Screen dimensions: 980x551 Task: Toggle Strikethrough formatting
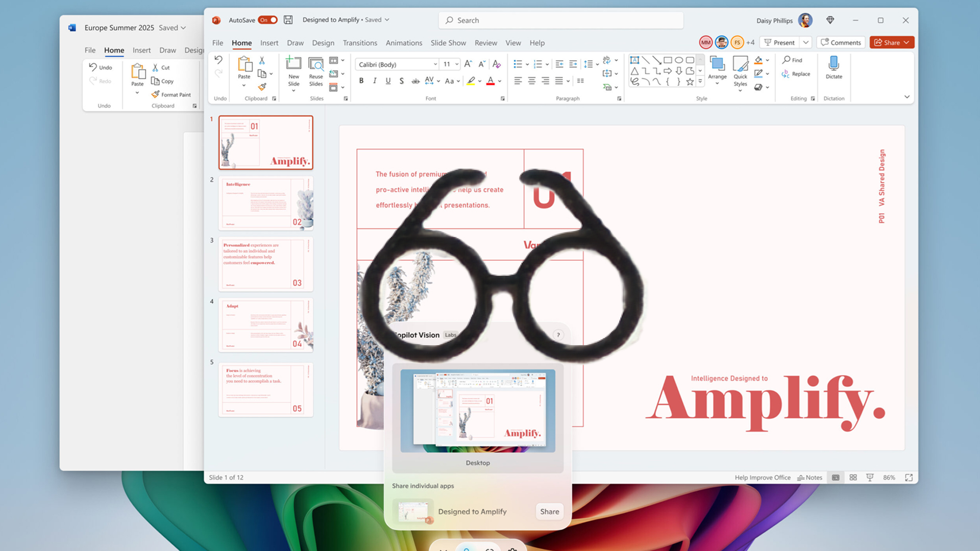pos(415,81)
